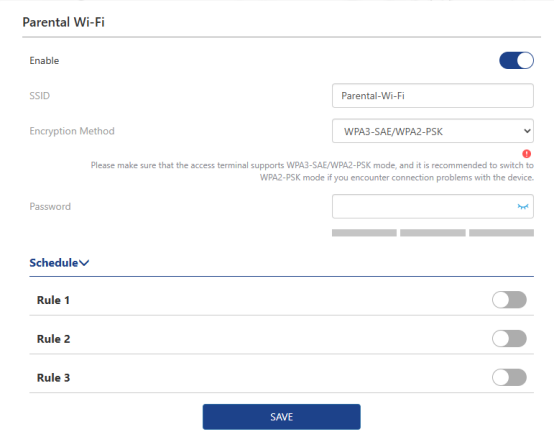This screenshot has height=442, width=554.
Task: Select the Rule 3 label text
Action: [53, 378]
